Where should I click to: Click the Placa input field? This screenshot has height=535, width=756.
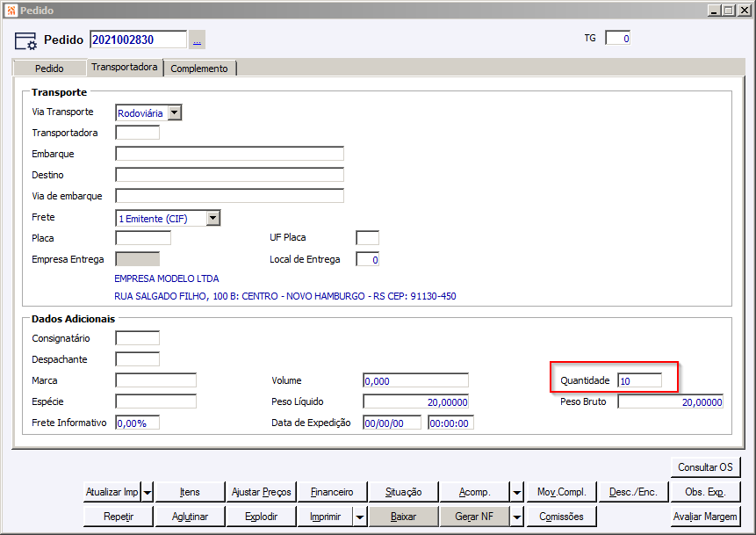click(x=143, y=238)
